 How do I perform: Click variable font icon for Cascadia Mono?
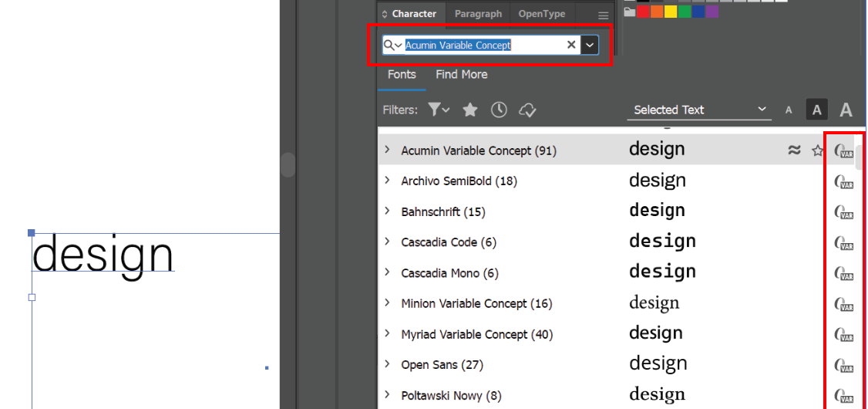(x=843, y=274)
